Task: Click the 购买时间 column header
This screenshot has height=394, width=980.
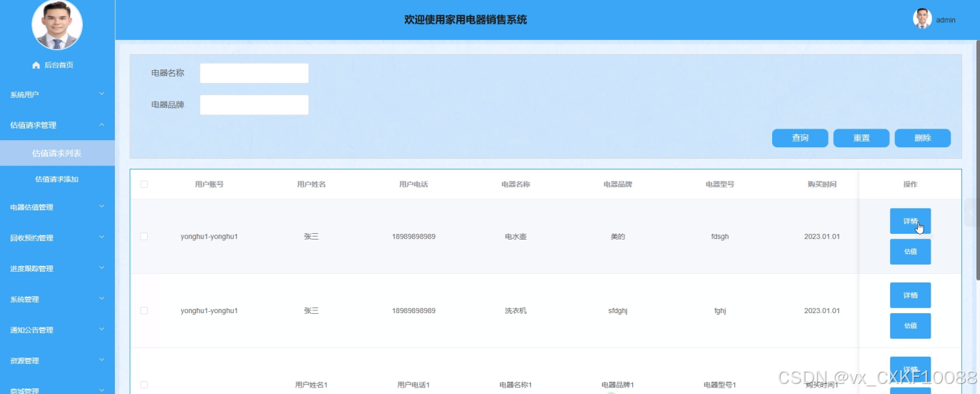Action: point(822,184)
